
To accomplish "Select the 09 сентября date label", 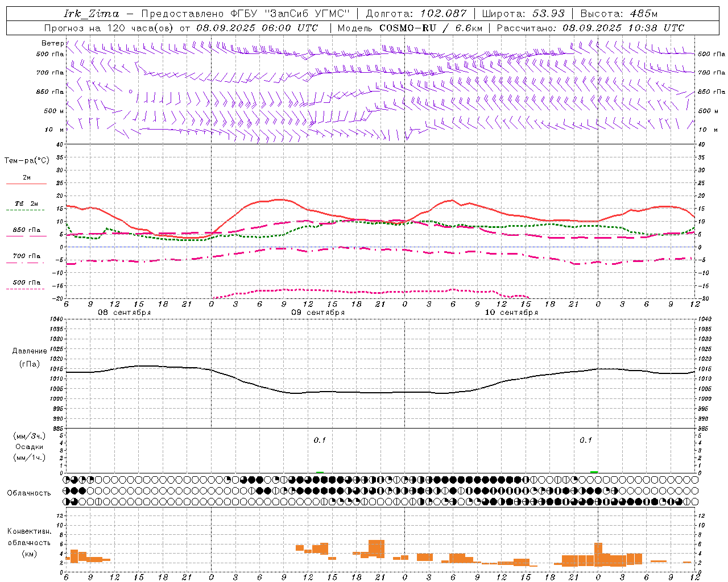I will pyautogui.click(x=318, y=313).
